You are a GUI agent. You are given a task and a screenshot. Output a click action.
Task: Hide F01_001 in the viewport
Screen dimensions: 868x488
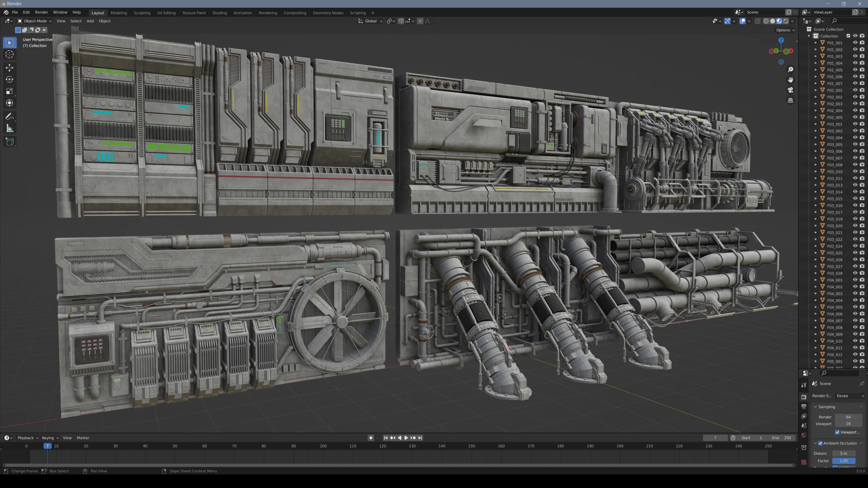855,43
